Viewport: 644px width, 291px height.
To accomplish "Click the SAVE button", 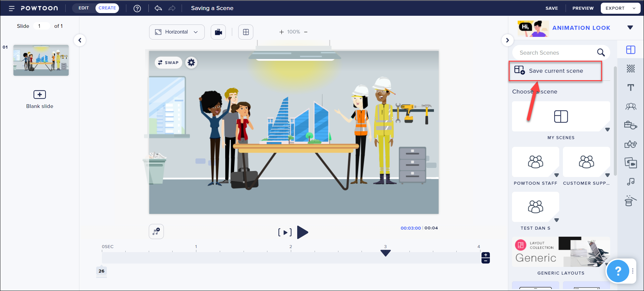I will [x=552, y=8].
